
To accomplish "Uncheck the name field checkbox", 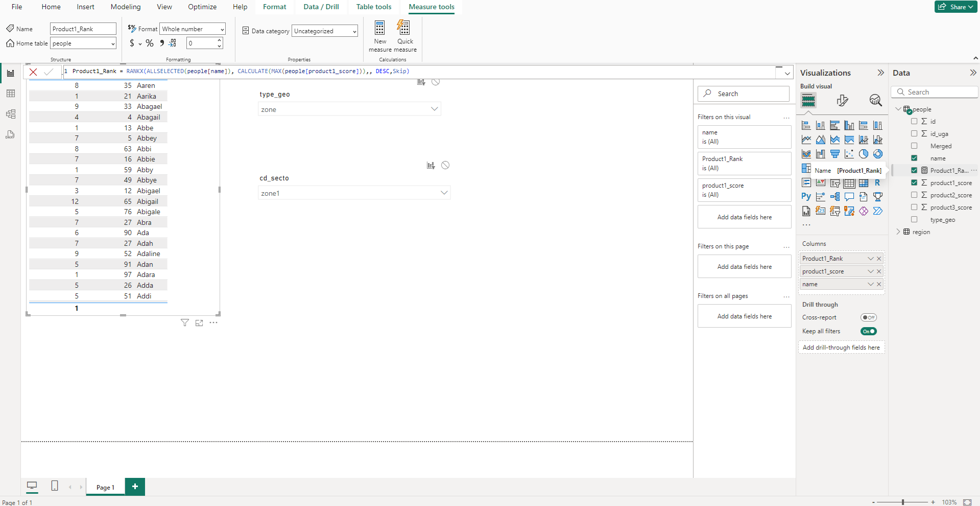I will coord(914,158).
